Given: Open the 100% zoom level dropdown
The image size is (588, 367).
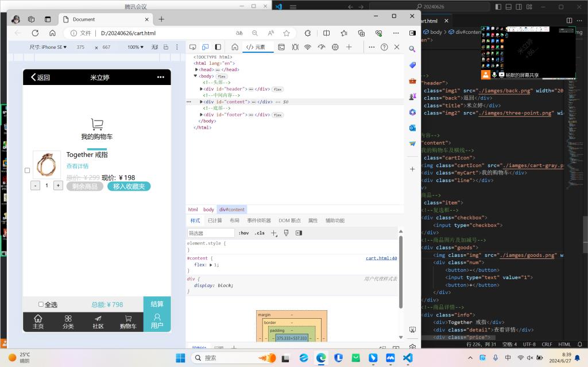Looking at the screenshot, I should point(135,47).
